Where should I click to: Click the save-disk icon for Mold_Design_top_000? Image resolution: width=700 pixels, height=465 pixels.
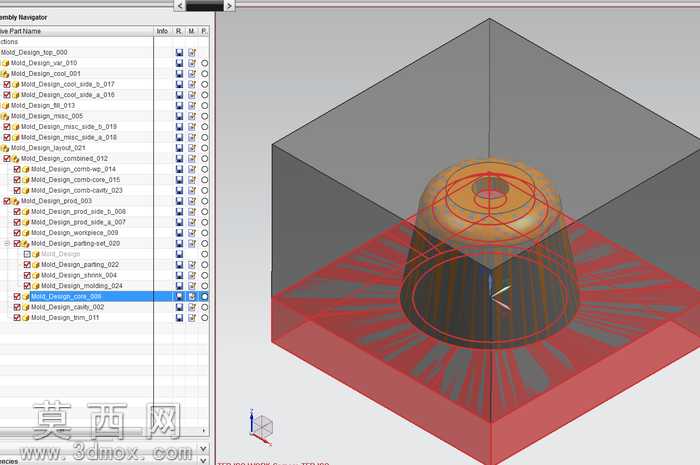(x=179, y=52)
